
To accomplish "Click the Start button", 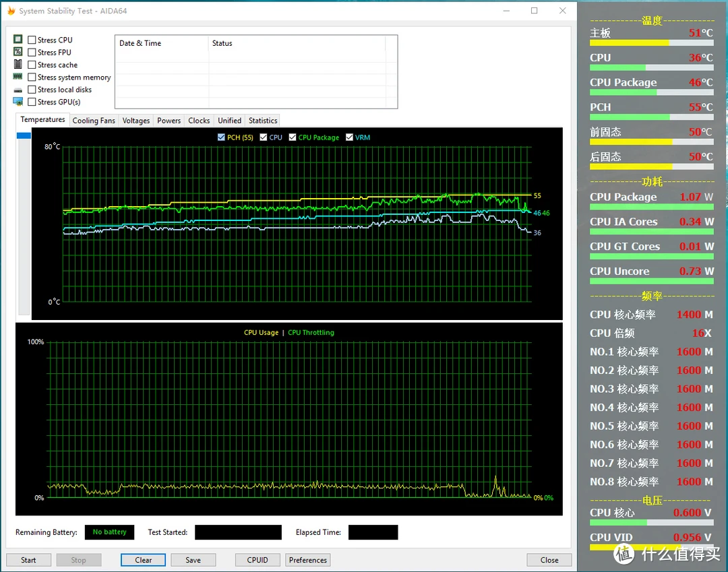I will tap(28, 560).
